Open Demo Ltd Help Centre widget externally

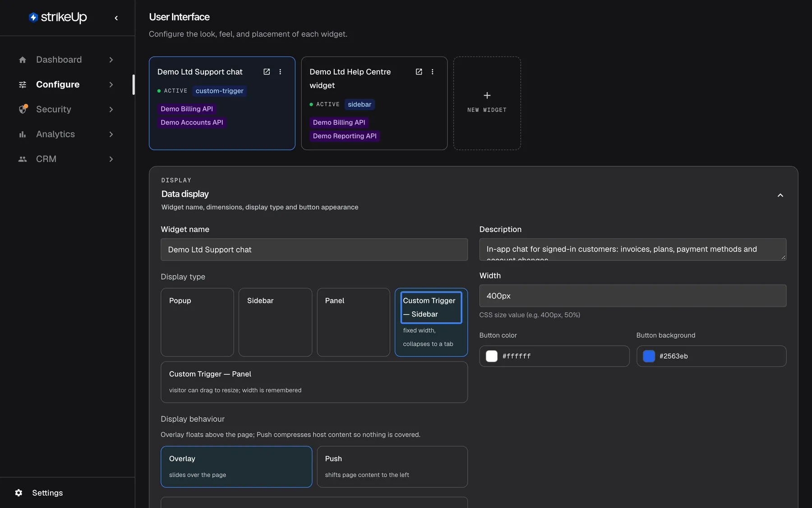[x=419, y=72]
